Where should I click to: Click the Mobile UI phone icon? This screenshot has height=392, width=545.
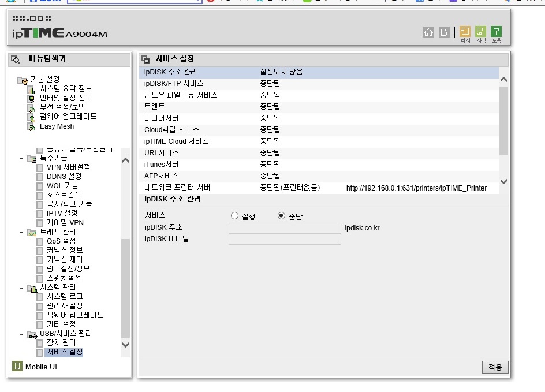click(x=17, y=366)
